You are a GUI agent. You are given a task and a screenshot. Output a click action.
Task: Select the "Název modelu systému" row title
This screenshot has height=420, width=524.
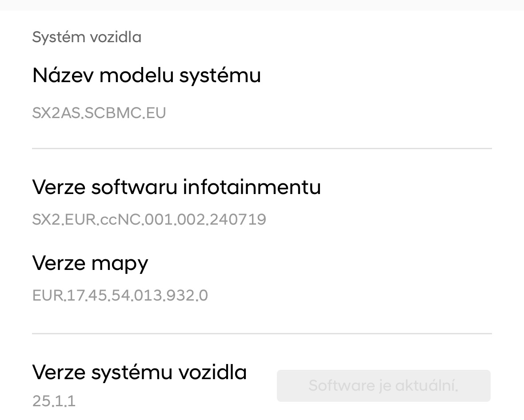[146, 75]
